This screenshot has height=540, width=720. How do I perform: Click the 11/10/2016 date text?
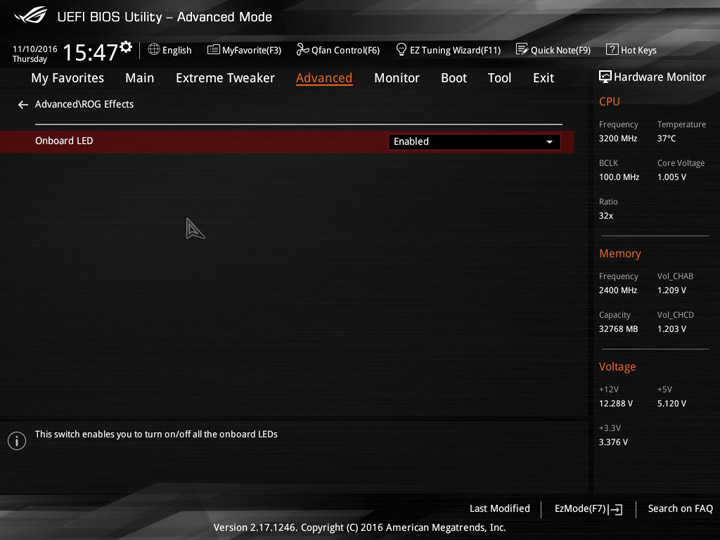pyautogui.click(x=35, y=49)
